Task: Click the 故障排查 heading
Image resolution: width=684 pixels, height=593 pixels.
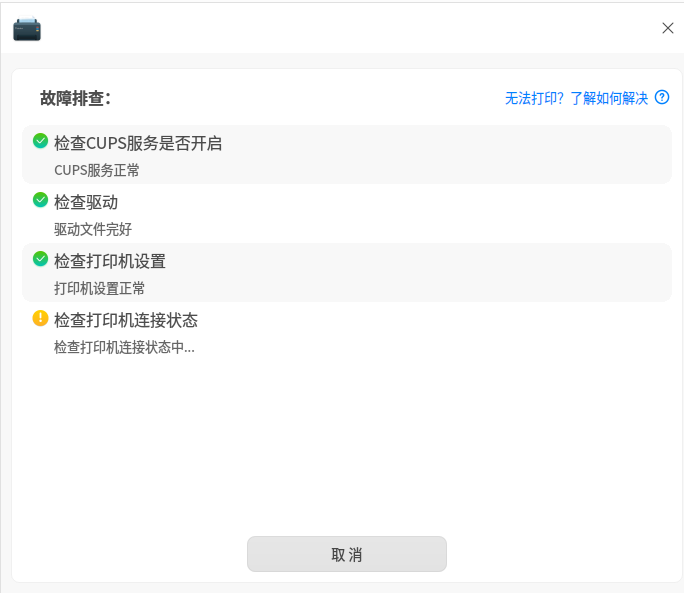Action: (x=75, y=99)
